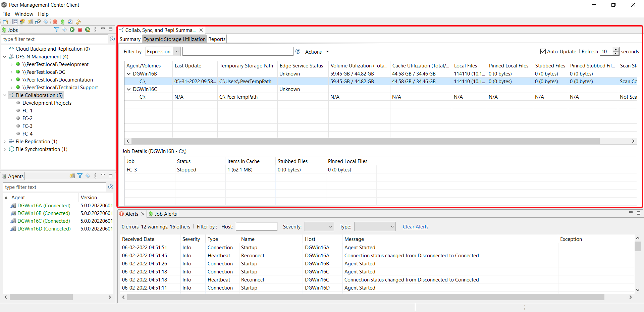The width and height of the screenshot is (644, 312).
Task: Expand the File Replication tree node
Action: point(5,141)
